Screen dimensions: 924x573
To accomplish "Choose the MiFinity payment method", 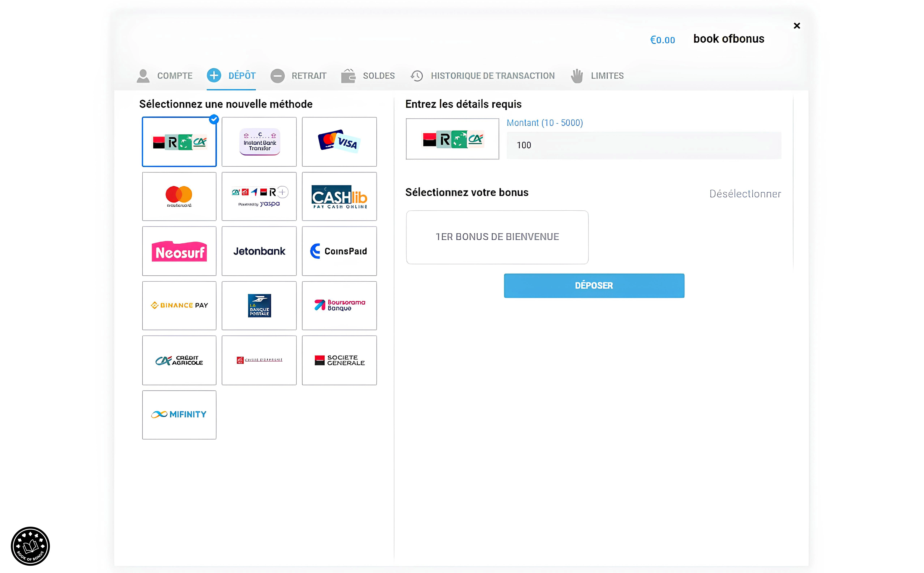I will (x=179, y=415).
